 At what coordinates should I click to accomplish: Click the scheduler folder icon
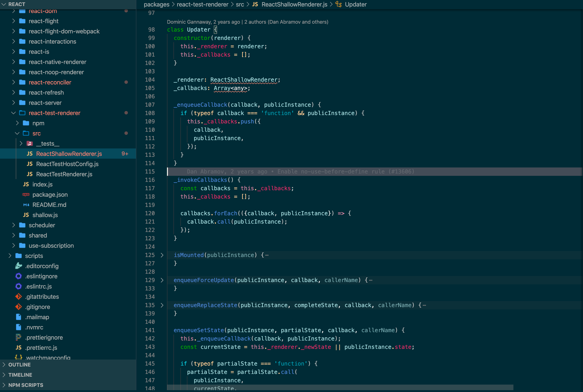[22, 225]
